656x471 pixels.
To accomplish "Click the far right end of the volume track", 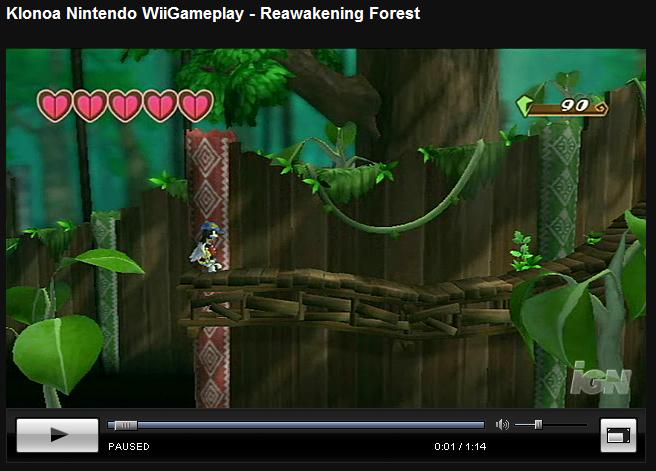I will click(583, 425).
